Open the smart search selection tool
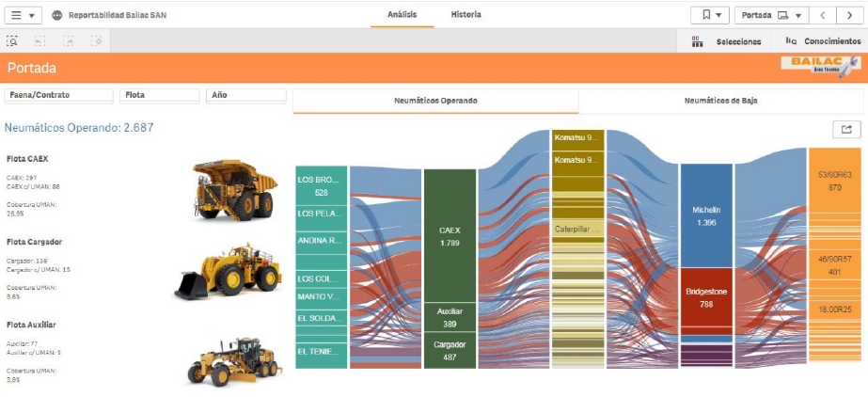Screen dimensions: 868x397 13,41
